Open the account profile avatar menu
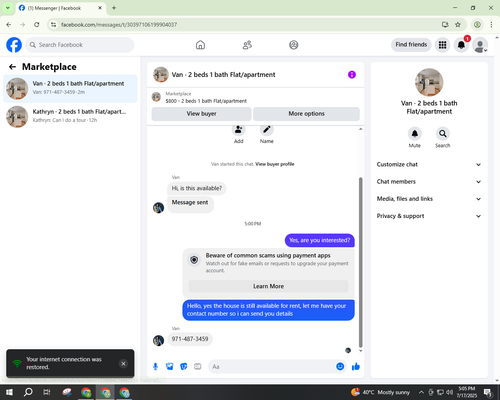This screenshot has width=500, height=400. pyautogui.click(x=480, y=45)
